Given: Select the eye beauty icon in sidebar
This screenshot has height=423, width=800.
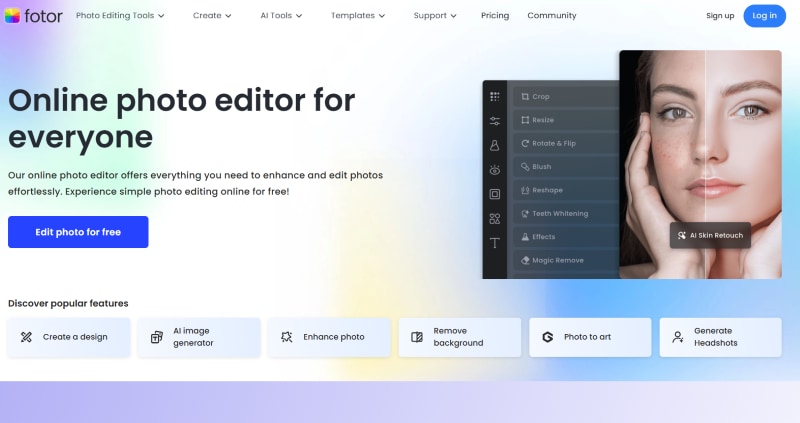Looking at the screenshot, I should tap(494, 170).
